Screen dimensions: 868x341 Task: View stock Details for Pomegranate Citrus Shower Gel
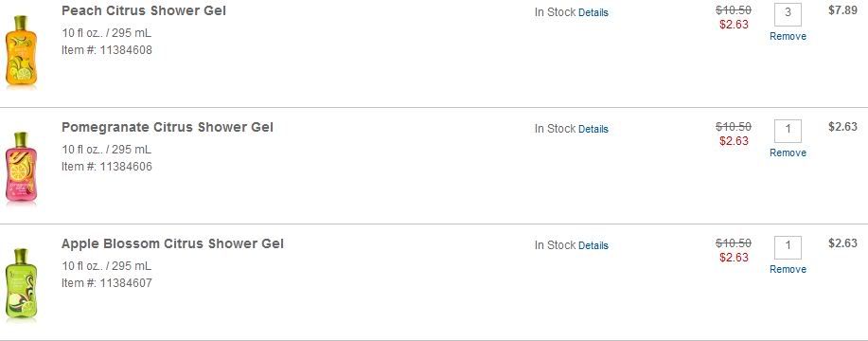click(593, 129)
